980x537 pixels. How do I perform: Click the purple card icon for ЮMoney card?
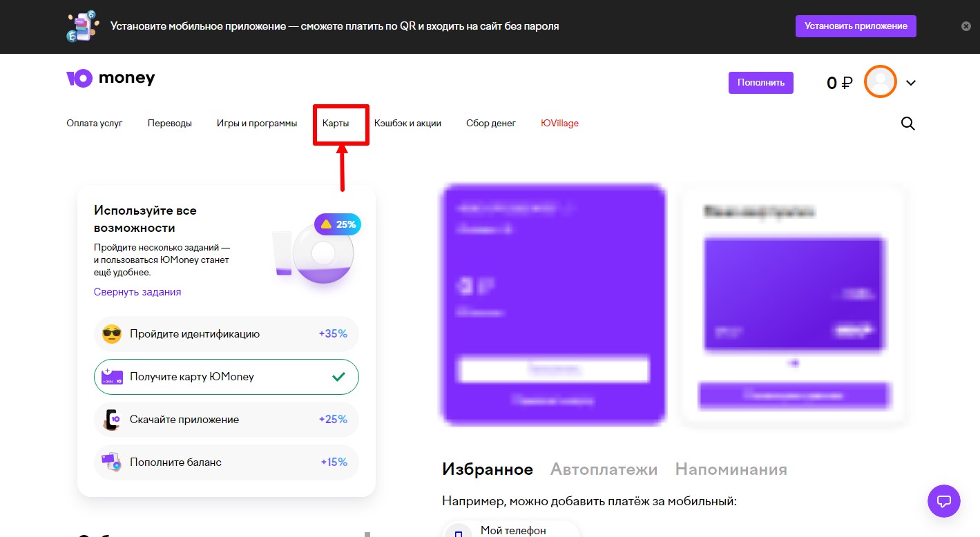coord(112,377)
